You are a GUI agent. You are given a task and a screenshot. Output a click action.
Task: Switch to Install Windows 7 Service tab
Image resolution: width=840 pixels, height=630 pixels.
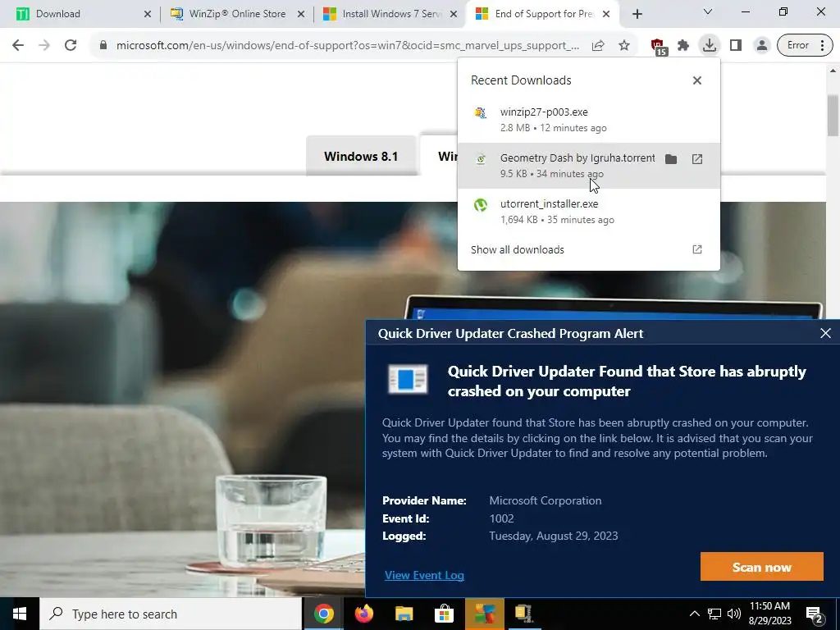coord(390,14)
